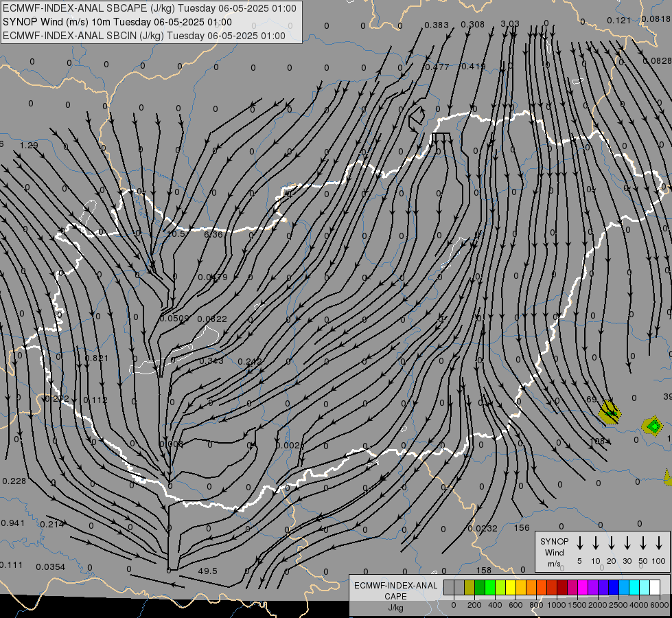Click the wind arrow above 30 m/s
Viewport: 672px width, 618px height.
click(627, 543)
